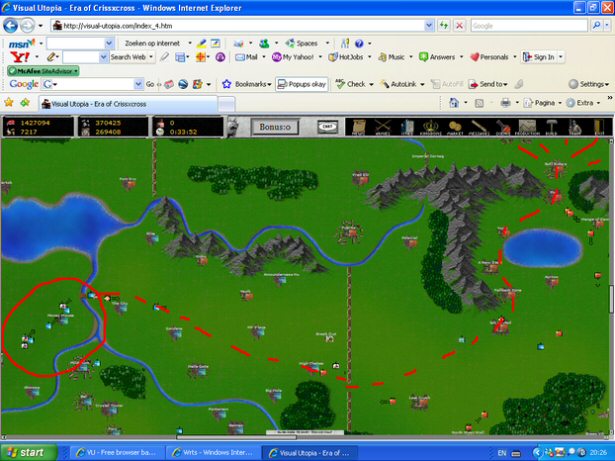Expand the address bar history dropdown
This screenshot has height=461, width=615.
[429, 26]
